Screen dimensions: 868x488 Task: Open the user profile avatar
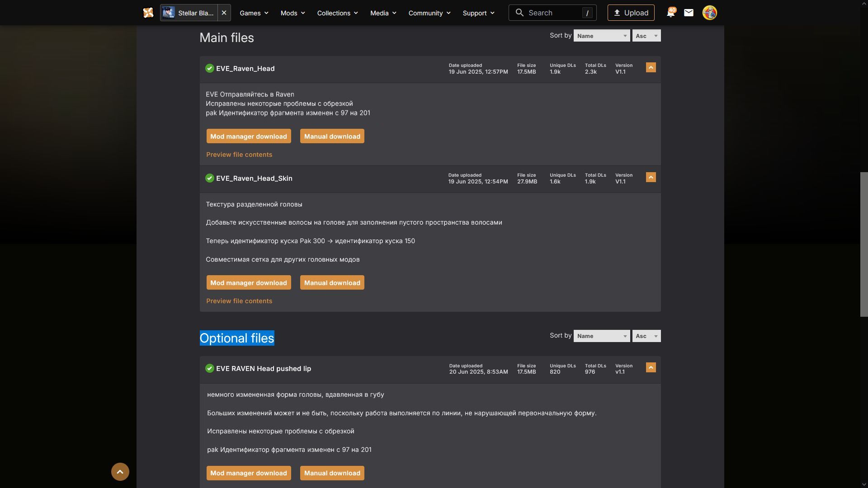[x=709, y=13]
